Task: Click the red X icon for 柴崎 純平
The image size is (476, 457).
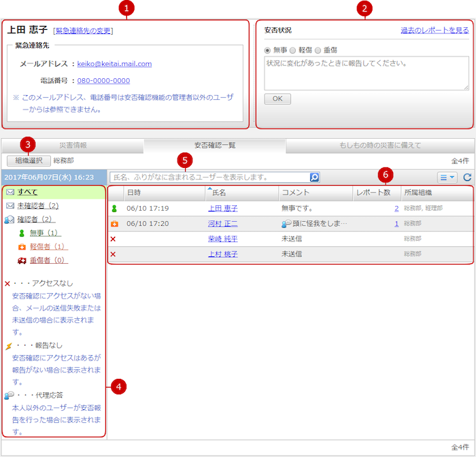Action: coord(113,239)
